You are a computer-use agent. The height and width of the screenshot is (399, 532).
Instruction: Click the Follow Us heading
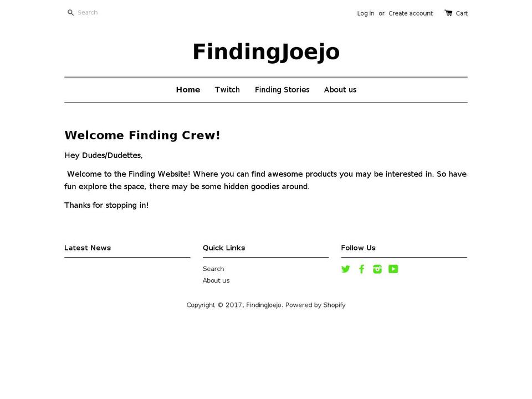(x=359, y=248)
